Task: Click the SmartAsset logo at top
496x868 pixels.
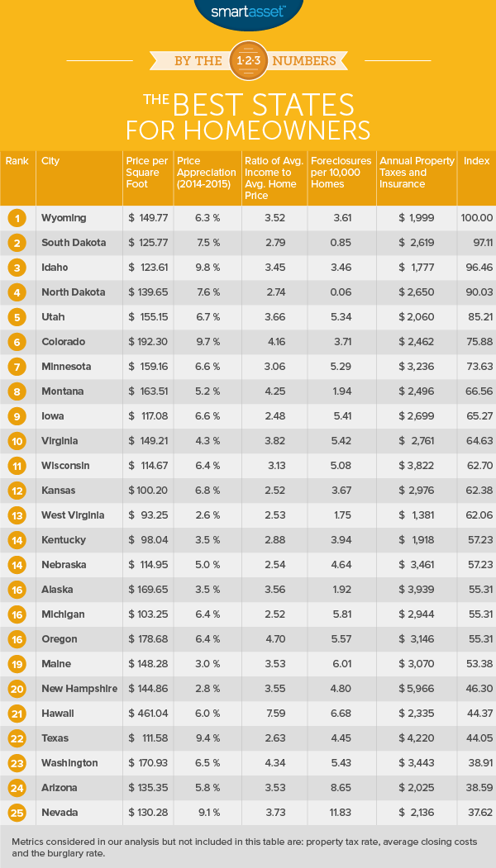Action: (x=248, y=12)
